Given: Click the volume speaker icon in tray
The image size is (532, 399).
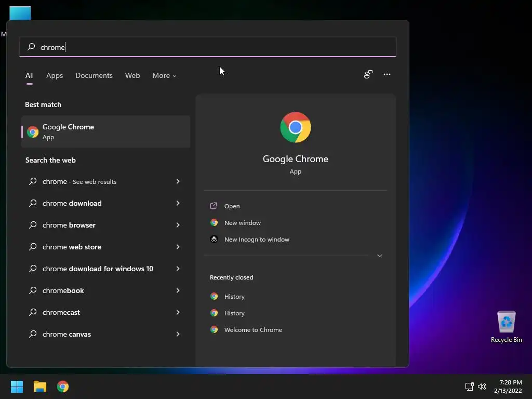Looking at the screenshot, I should (482, 387).
